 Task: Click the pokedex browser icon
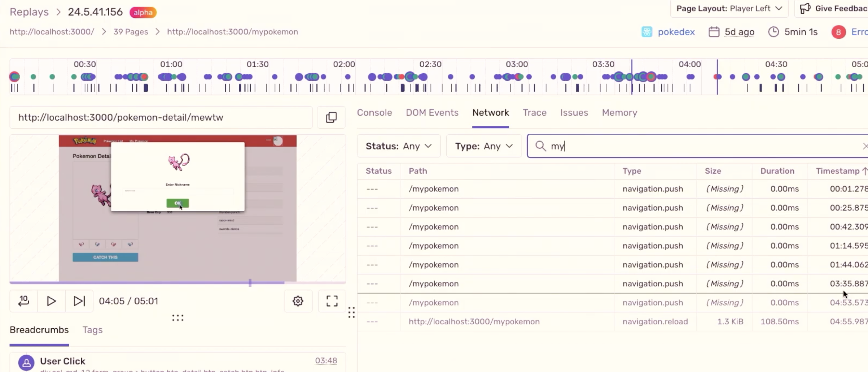pos(646,32)
